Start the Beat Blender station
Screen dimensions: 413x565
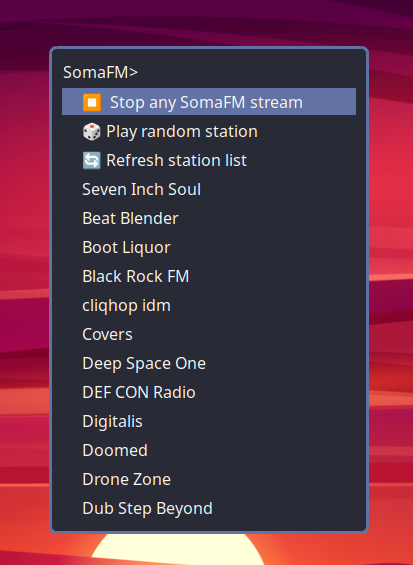pos(209,218)
